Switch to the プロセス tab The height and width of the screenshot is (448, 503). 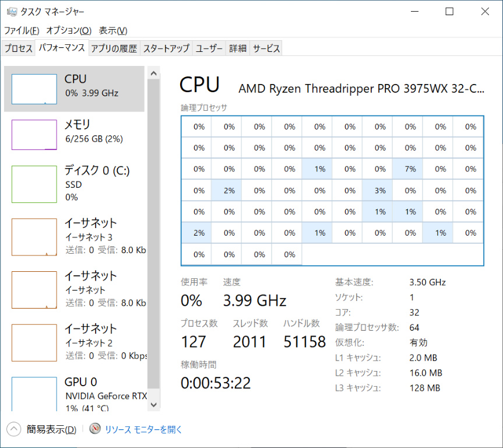[x=18, y=48]
